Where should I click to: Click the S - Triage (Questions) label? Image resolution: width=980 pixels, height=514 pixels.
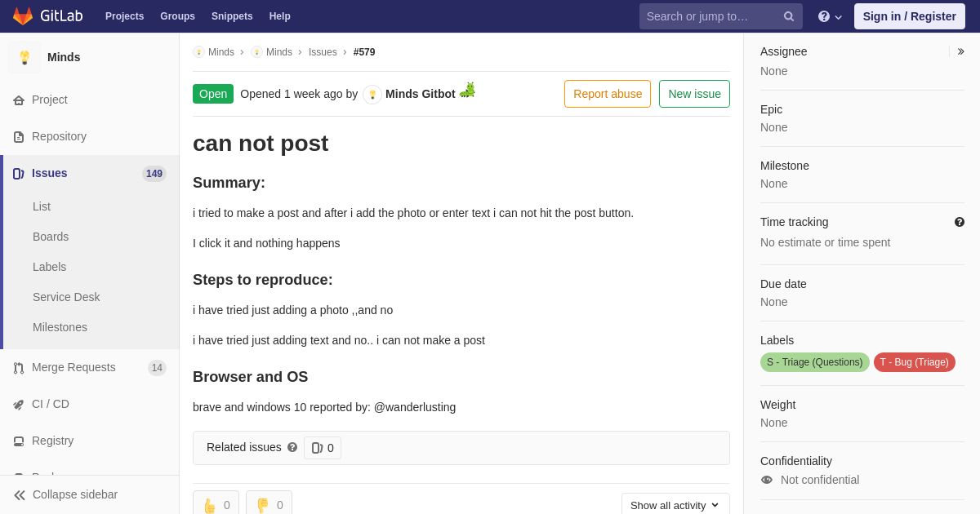[815, 362]
